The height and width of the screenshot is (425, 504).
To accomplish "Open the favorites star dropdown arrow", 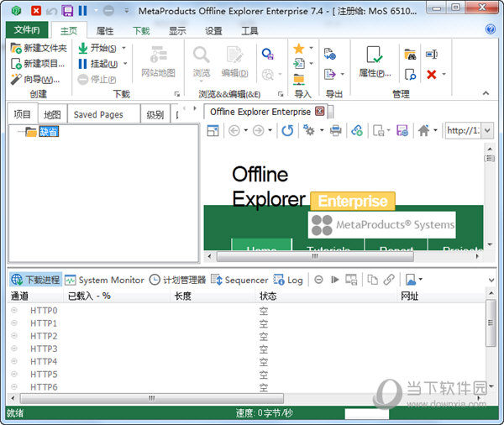I will point(311,48).
